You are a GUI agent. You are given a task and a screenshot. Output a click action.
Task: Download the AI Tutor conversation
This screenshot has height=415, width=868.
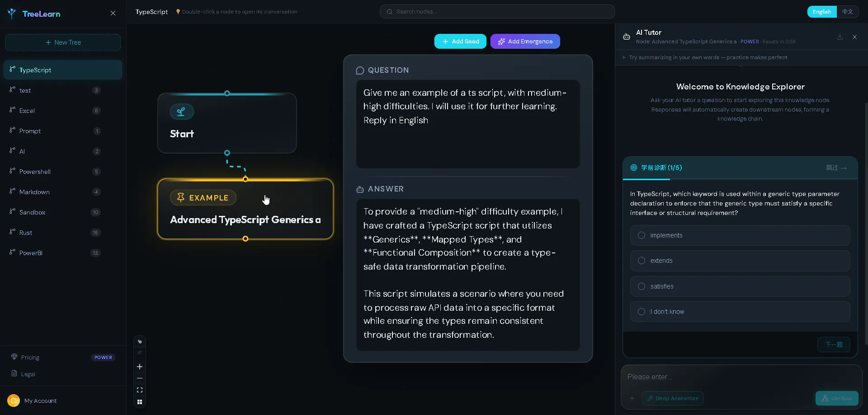(x=840, y=37)
